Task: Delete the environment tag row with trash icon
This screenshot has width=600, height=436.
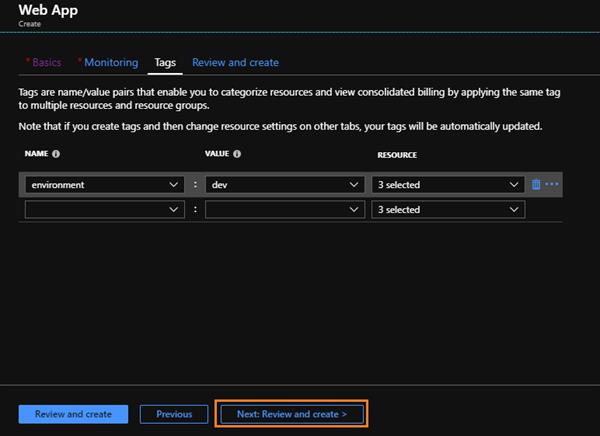Action: click(536, 184)
